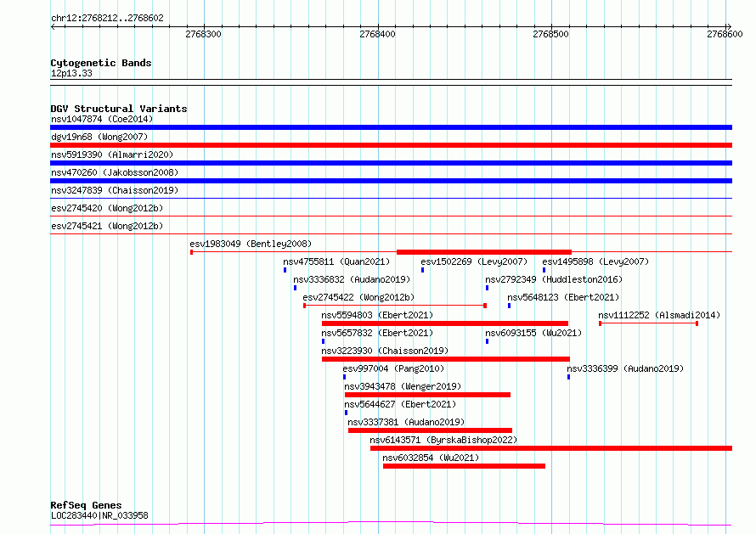This screenshot has height=534, width=756.
Task: Click the nsv1112252 (Alsmadi2014) label
Action: [659, 315]
